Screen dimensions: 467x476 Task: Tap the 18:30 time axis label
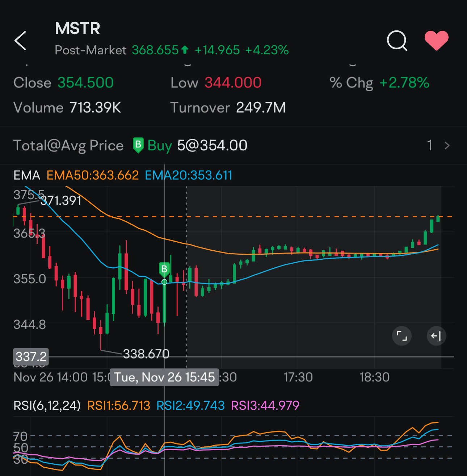(x=375, y=377)
